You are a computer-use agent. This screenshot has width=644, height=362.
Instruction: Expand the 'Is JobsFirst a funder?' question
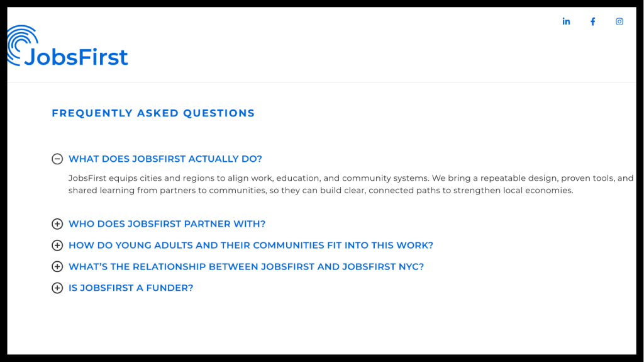tap(131, 288)
